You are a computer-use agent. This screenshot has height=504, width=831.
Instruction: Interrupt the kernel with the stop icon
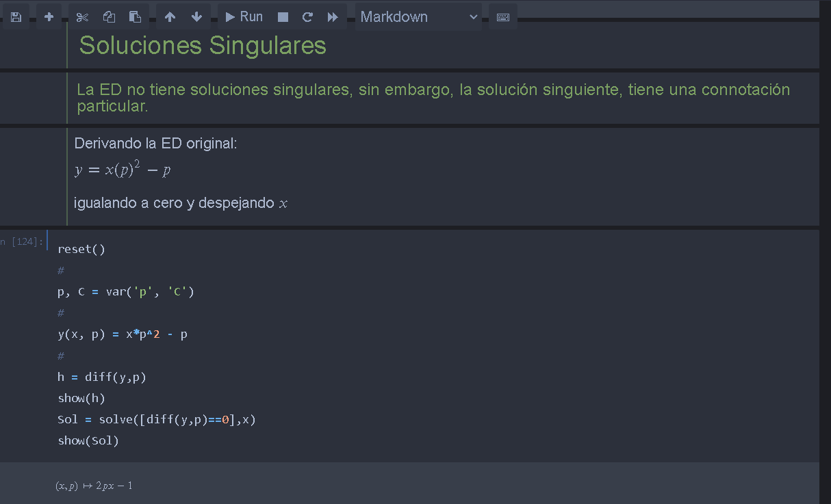tap(283, 17)
